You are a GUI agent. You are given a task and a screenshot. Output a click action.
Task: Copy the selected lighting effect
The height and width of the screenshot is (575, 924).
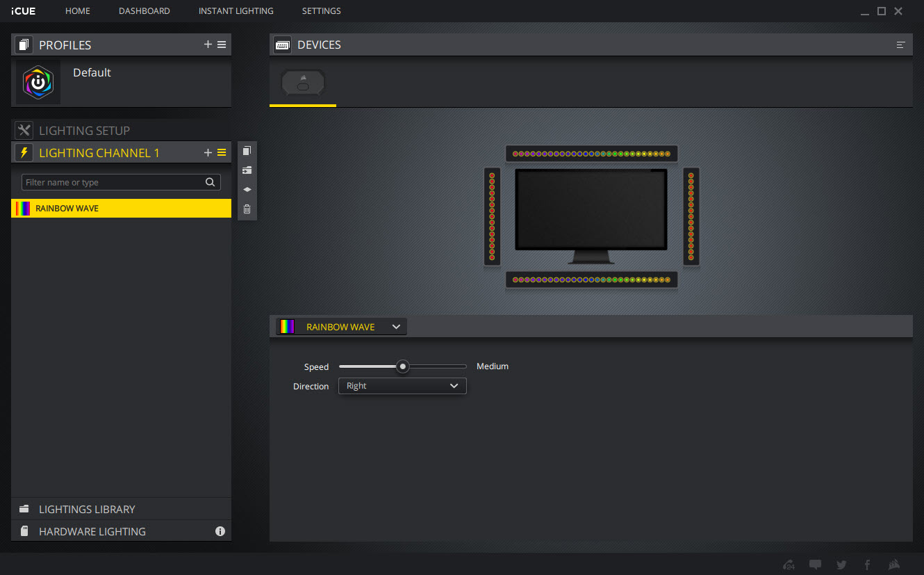247,151
